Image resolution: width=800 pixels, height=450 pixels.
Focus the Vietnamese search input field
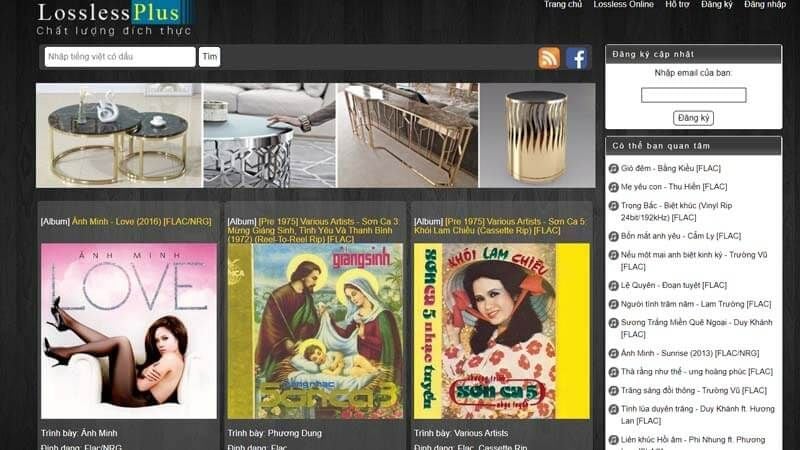pos(120,57)
